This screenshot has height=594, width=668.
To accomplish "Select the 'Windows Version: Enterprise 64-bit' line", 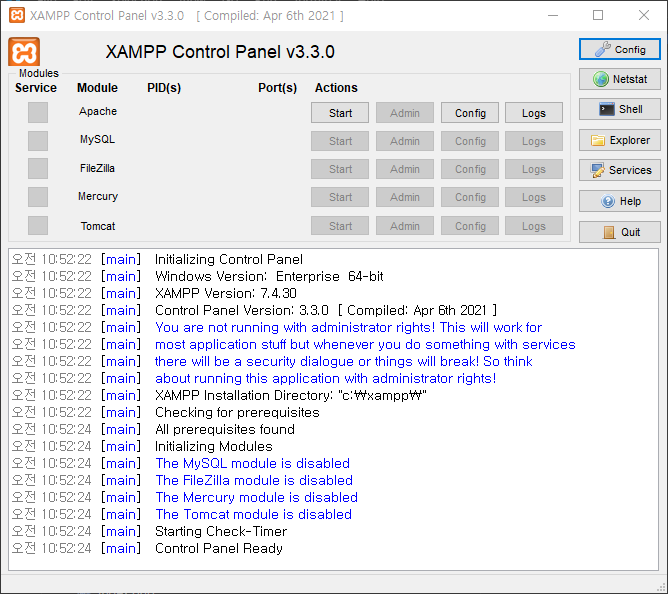I will (x=269, y=277).
